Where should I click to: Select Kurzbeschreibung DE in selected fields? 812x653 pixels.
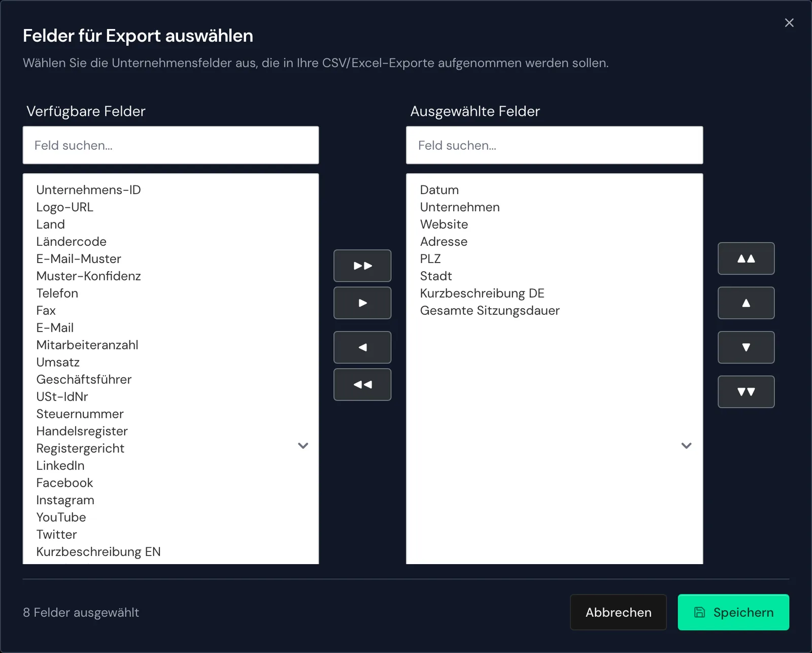pyautogui.click(x=482, y=293)
